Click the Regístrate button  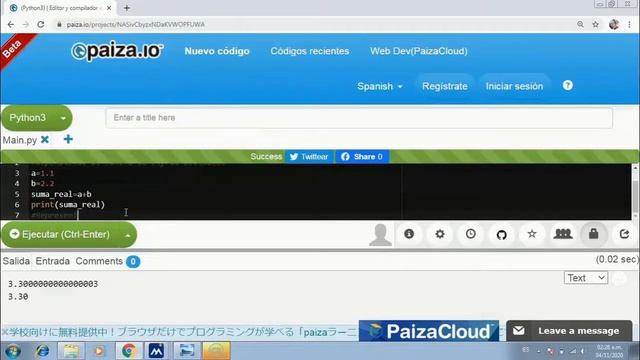444,86
